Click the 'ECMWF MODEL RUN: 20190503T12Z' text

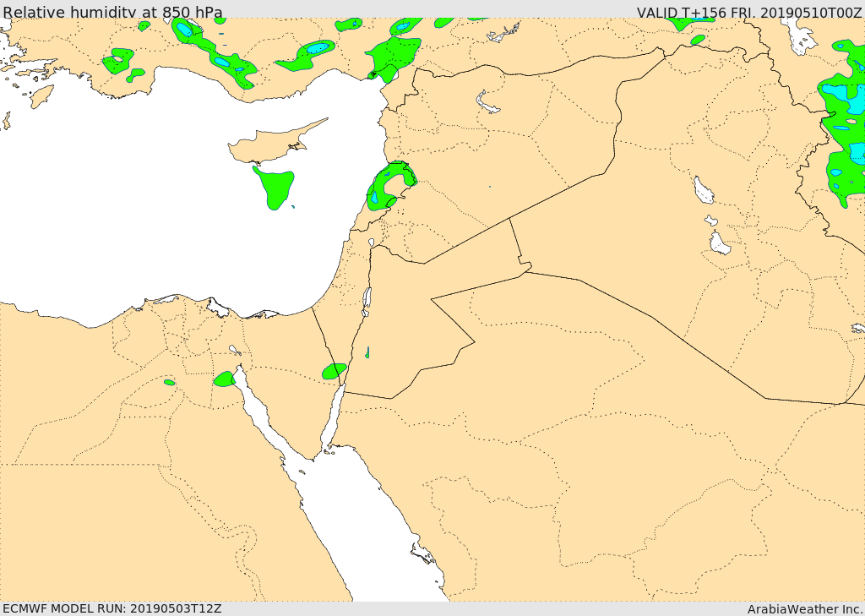point(112,608)
